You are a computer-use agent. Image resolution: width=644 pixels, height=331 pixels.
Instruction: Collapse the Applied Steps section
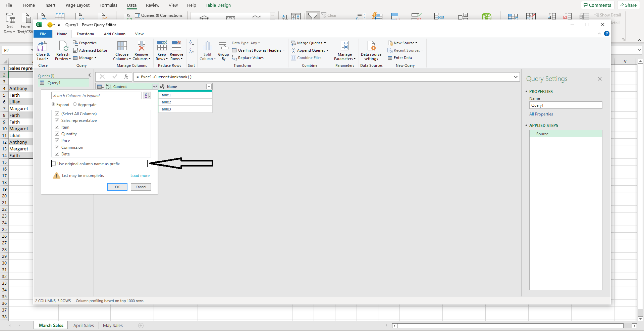526,125
